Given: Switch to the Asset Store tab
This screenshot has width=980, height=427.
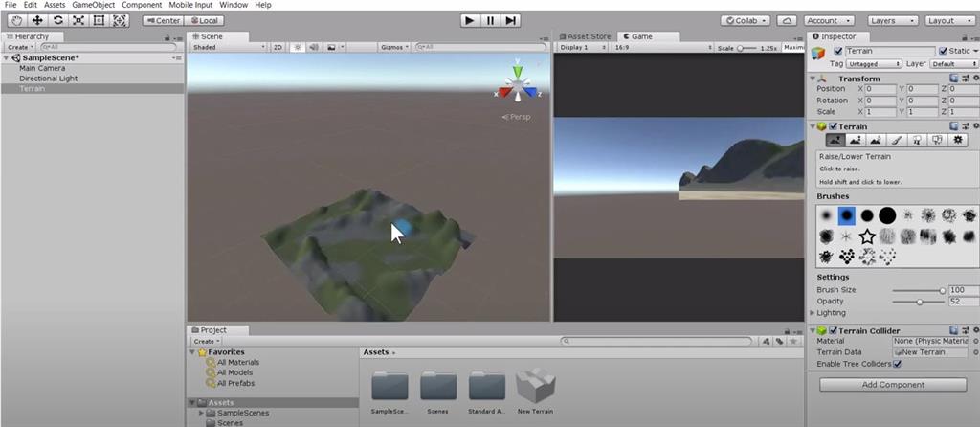Looking at the screenshot, I should (585, 36).
